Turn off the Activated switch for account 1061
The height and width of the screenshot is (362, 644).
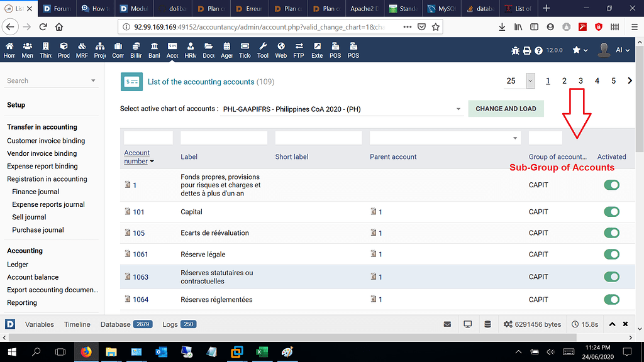(611, 254)
